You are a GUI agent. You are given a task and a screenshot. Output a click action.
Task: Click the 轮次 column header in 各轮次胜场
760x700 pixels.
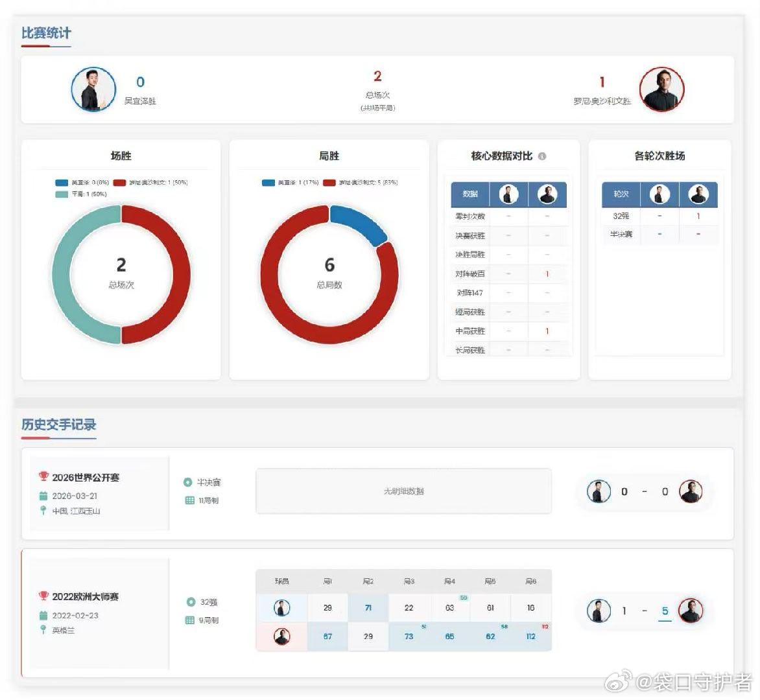621,194
